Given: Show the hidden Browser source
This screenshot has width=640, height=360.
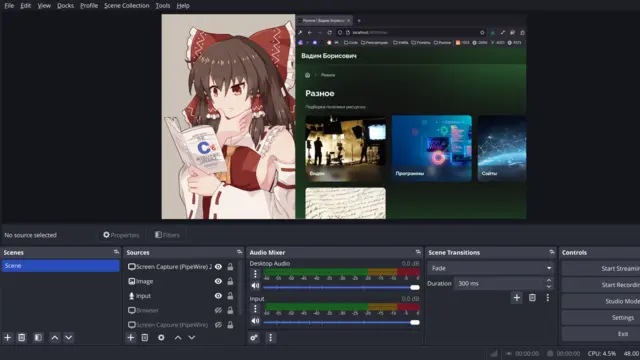Looking at the screenshot, I should pos(218,311).
